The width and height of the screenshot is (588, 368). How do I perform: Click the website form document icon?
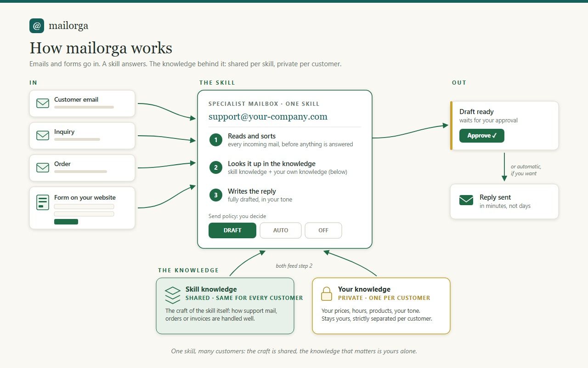(43, 202)
